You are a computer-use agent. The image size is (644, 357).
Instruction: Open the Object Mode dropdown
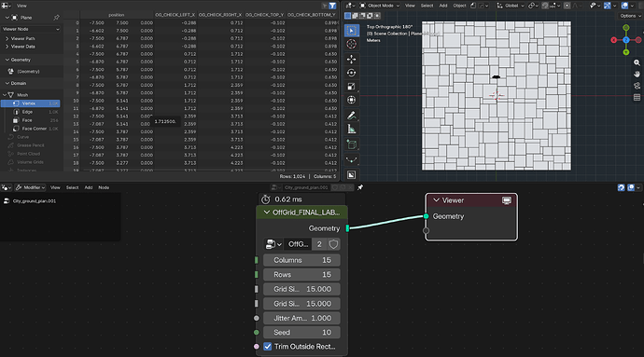point(380,6)
